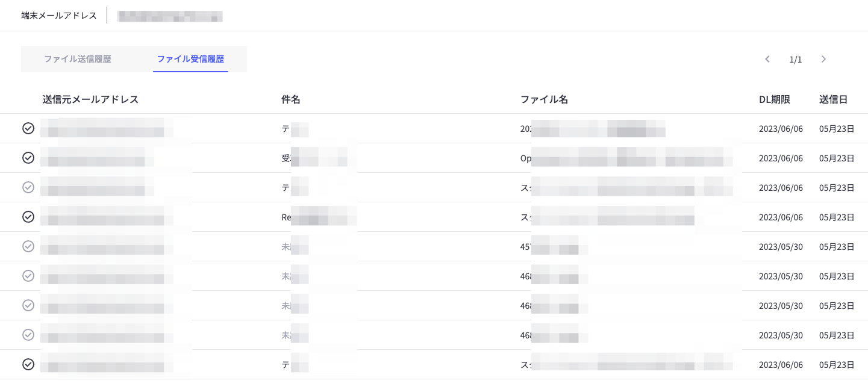Click the grey check icon in eighth row
Viewport: 868px width, 392px height.
point(28,335)
